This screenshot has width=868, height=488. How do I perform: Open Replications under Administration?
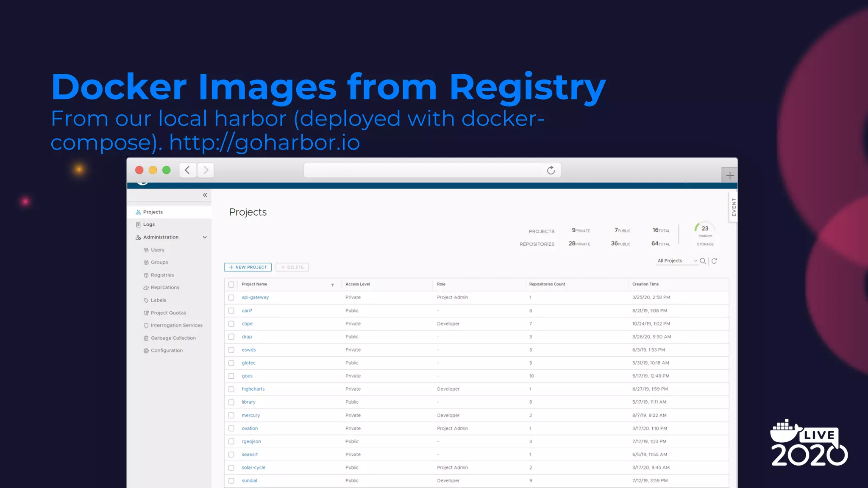point(165,288)
